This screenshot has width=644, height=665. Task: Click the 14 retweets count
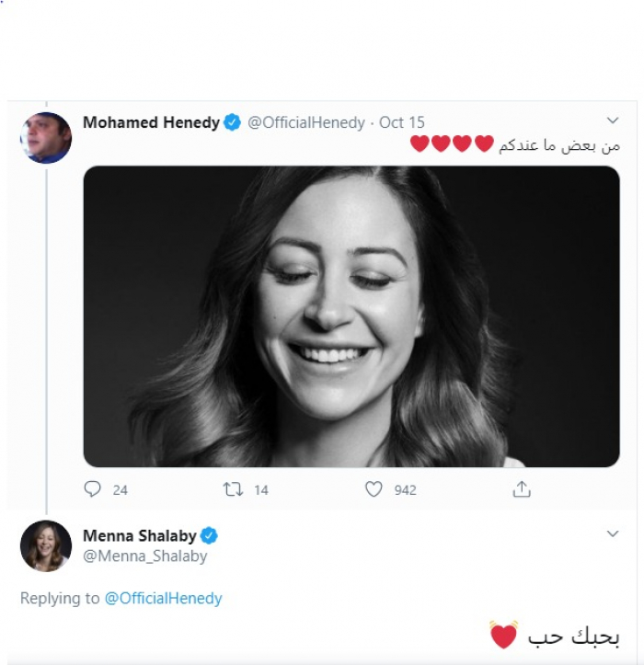(261, 490)
